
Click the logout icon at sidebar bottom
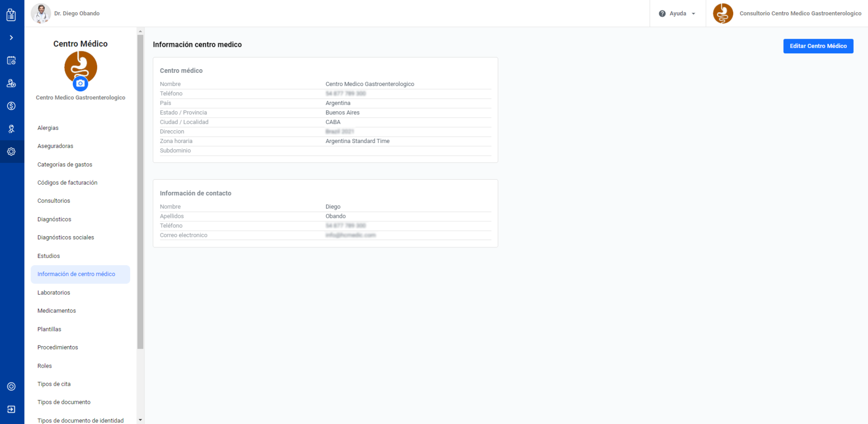point(11,409)
